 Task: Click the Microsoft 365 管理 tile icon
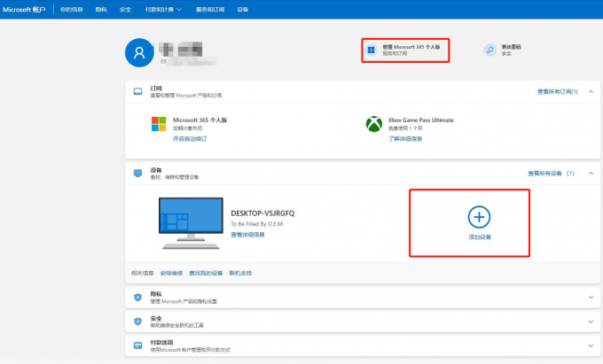pyautogui.click(x=371, y=50)
